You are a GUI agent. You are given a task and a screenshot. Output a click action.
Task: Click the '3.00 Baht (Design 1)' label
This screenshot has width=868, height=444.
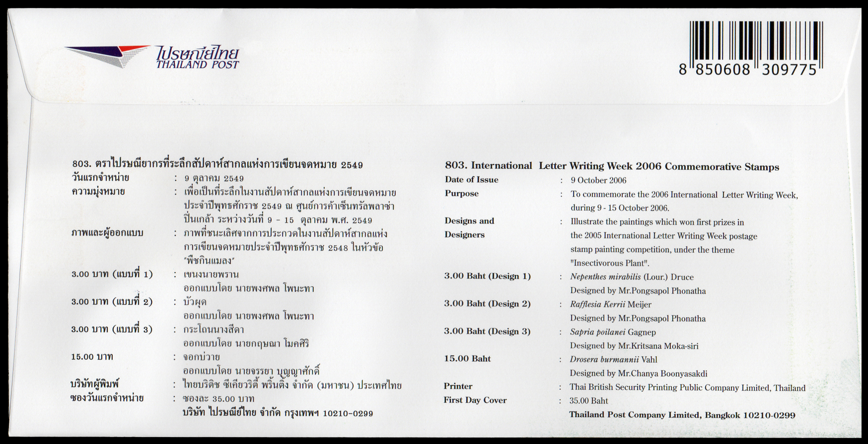click(x=487, y=276)
